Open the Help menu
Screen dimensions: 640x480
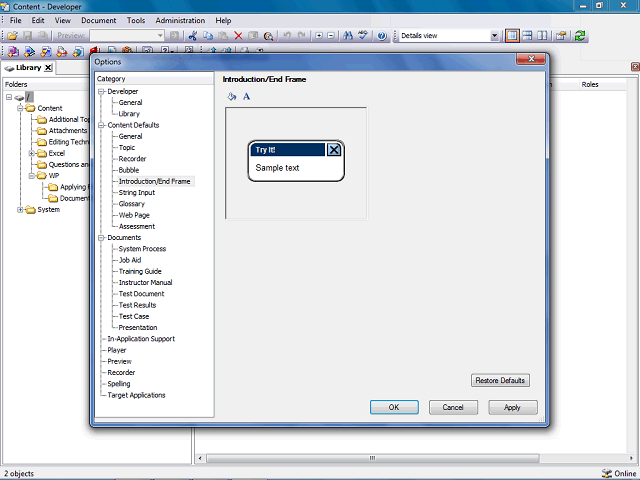pos(223,20)
